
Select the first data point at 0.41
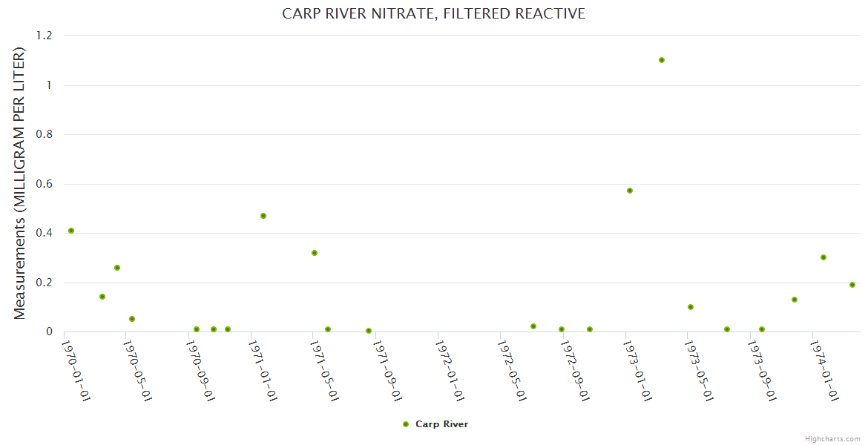(x=71, y=231)
